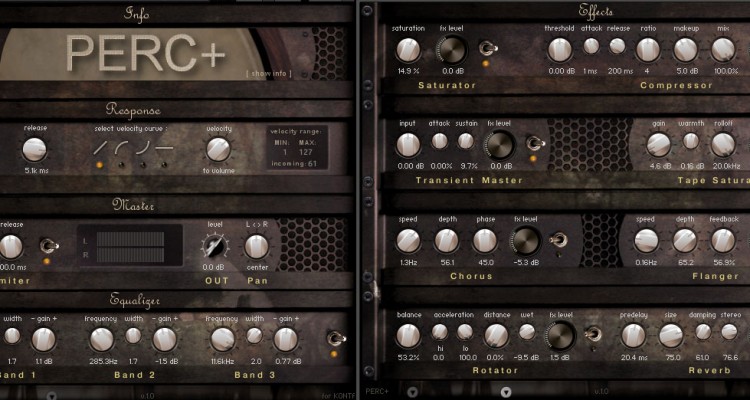This screenshot has height=400, width=750.
Task: Choose the third velocity curve shape
Action: pos(143,147)
